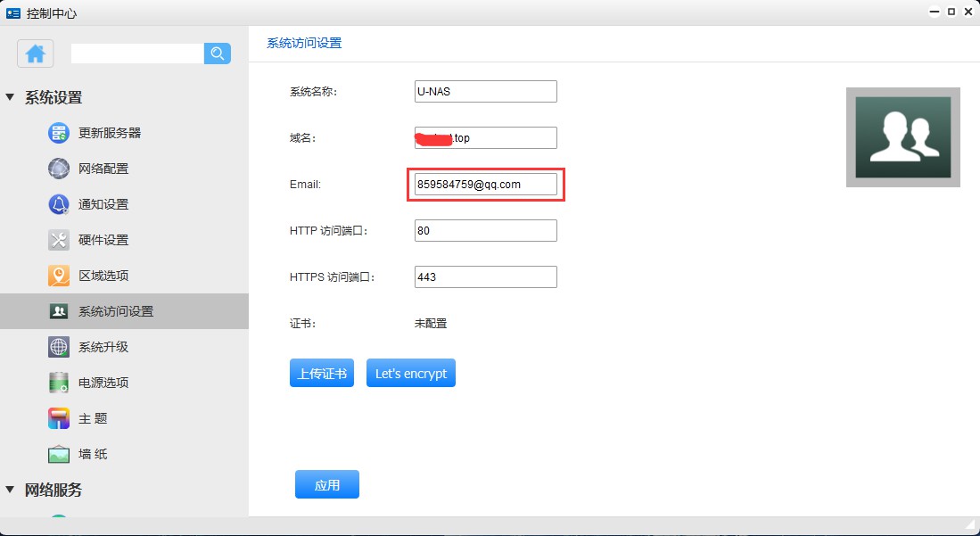
Task: Open the 区域选项 map pin icon
Action: click(x=59, y=276)
